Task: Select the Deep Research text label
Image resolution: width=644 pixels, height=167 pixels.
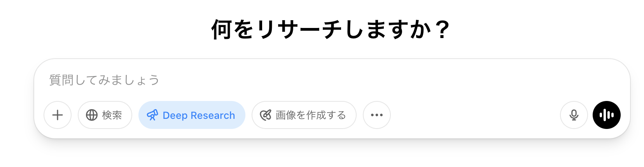Action: click(x=199, y=115)
